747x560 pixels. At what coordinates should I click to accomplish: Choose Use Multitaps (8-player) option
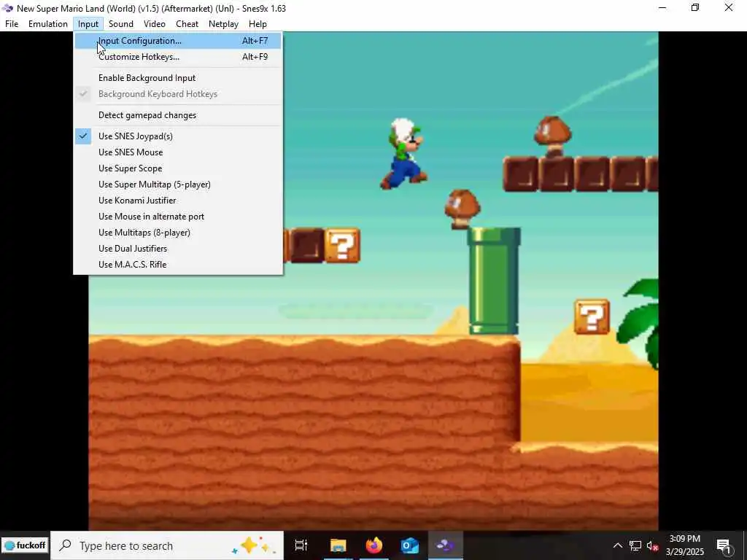(178, 233)
